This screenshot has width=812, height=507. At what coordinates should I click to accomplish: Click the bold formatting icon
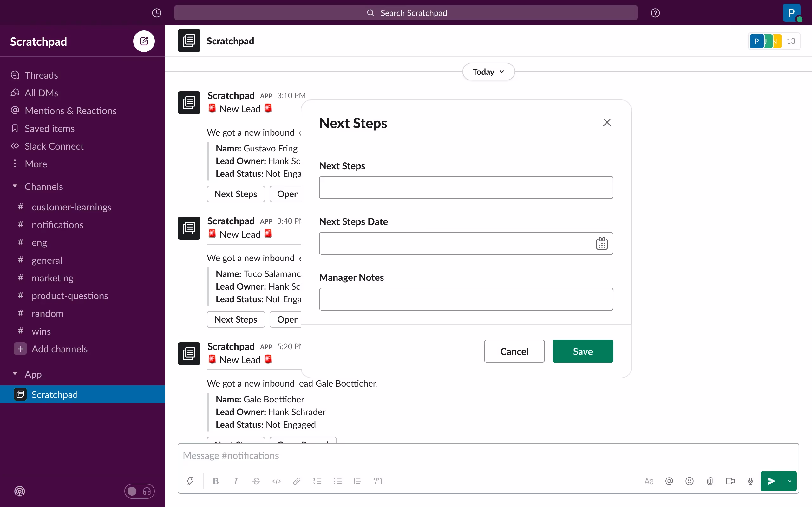(216, 481)
